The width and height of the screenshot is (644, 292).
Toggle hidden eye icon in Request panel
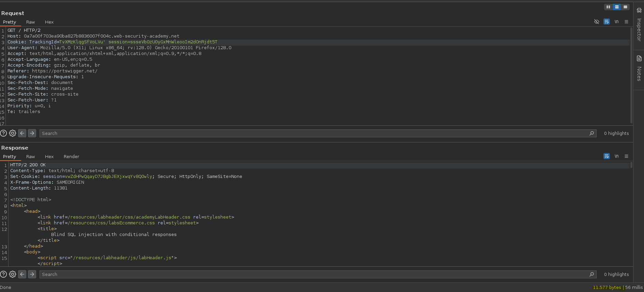pos(597,22)
